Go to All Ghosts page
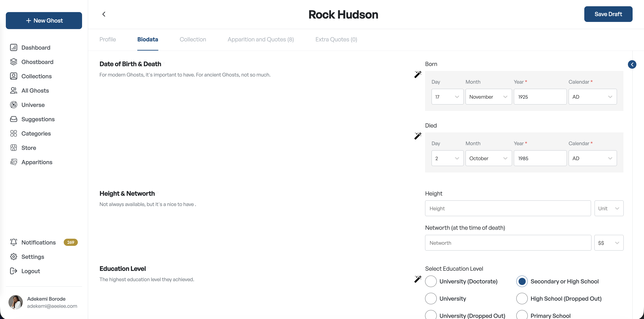 35,91
